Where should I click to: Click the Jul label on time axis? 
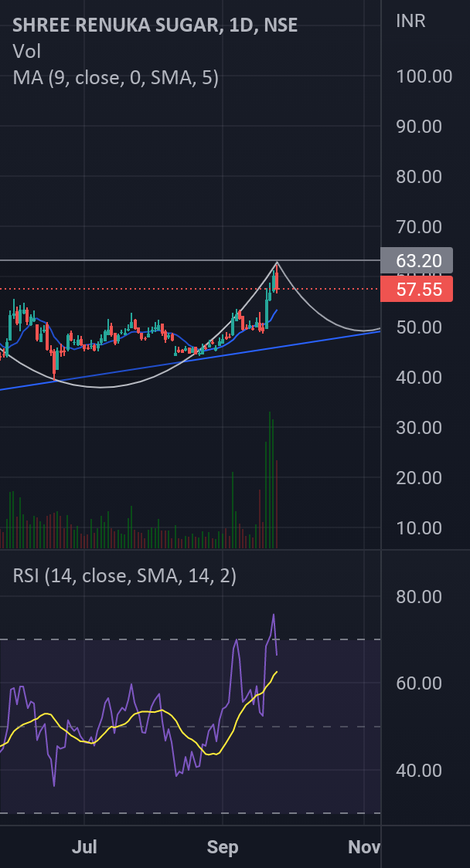pyautogui.click(x=85, y=846)
